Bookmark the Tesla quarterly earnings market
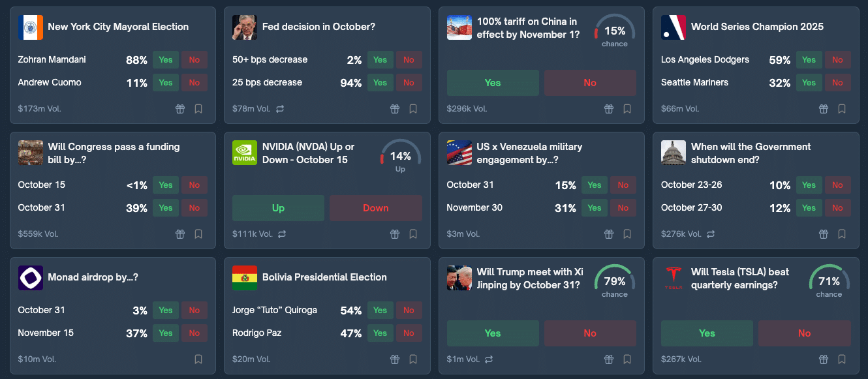Image resolution: width=868 pixels, height=379 pixels. click(x=842, y=359)
